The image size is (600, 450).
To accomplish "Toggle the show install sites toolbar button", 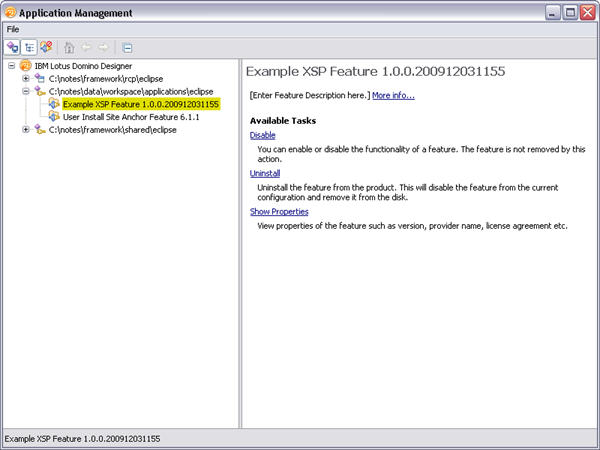I will (x=12, y=47).
